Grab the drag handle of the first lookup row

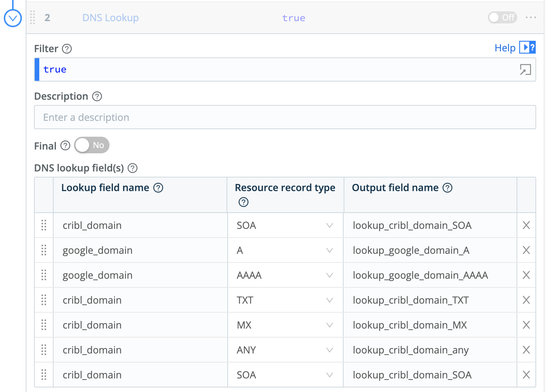(x=44, y=225)
